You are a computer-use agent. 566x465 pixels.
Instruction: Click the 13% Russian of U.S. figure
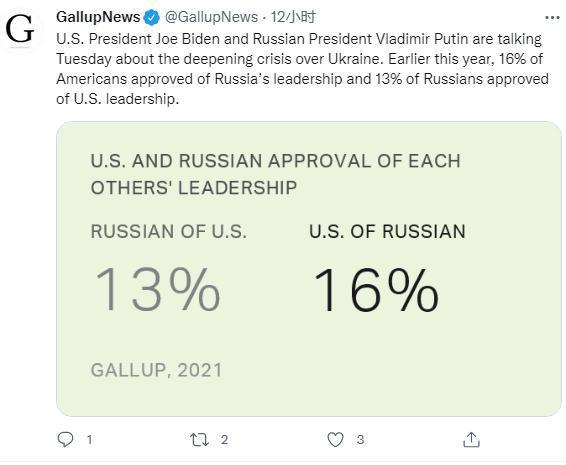(157, 289)
